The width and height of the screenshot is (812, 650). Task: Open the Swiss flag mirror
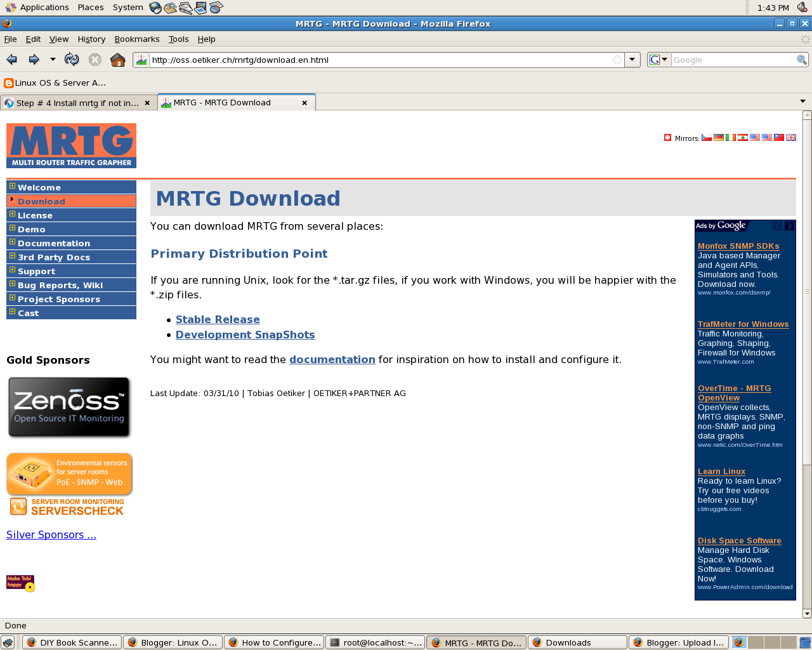(x=667, y=137)
